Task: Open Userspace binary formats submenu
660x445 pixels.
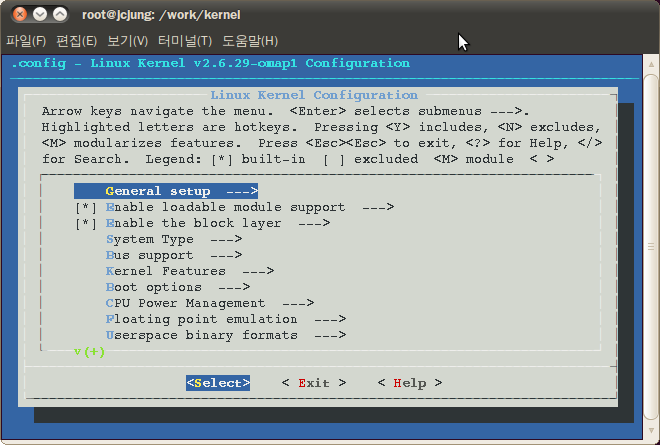Action: [x=226, y=335]
